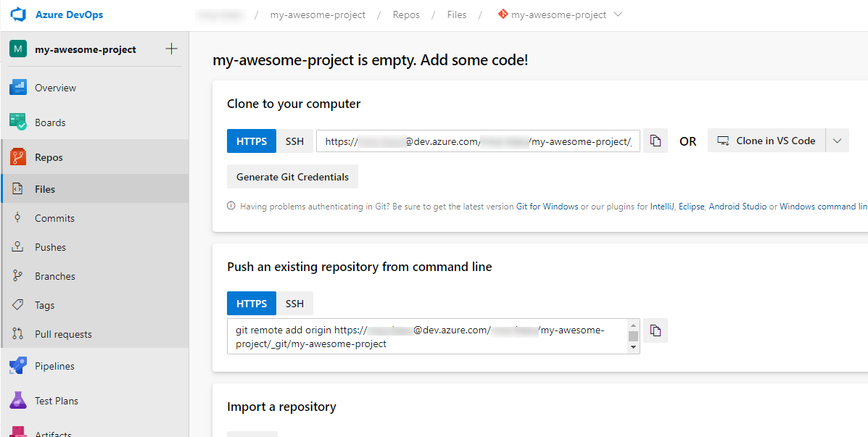This screenshot has height=437, width=868.
Task: Open the Branches view
Action: (54, 275)
